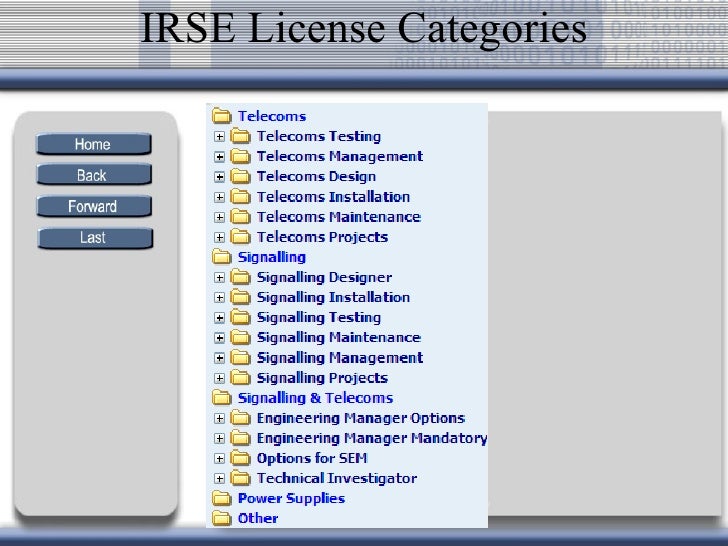Click the Signalling Testing folder icon
The width and height of the screenshot is (728, 546).
240,317
